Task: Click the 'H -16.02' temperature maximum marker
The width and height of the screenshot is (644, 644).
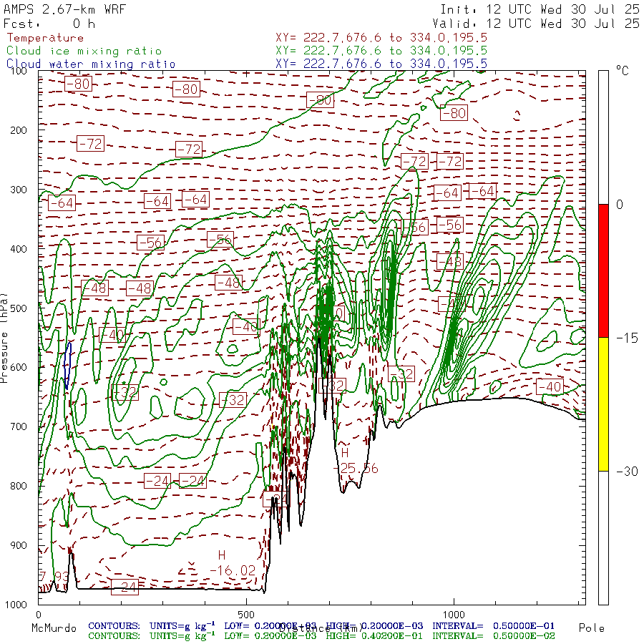Action: click(x=232, y=564)
